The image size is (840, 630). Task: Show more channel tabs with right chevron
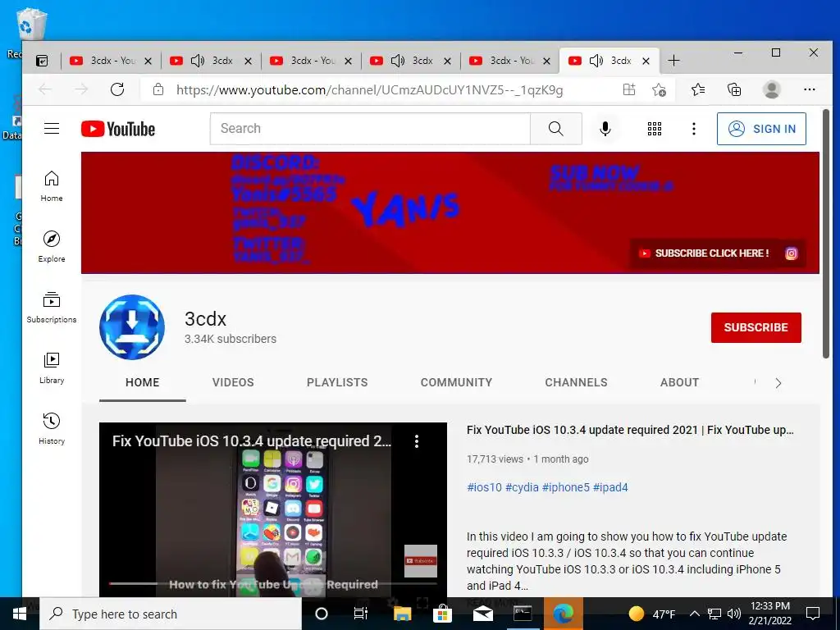pos(778,383)
